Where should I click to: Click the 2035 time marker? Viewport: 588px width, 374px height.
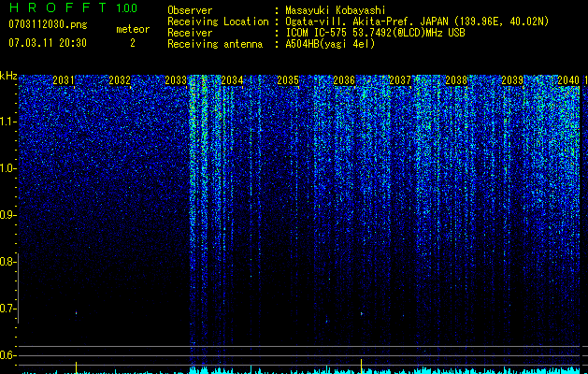point(288,80)
